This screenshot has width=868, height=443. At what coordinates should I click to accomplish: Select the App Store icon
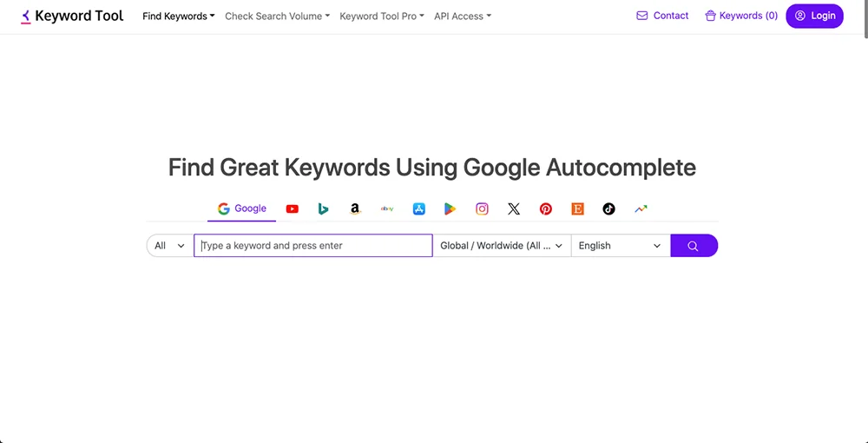(418, 208)
